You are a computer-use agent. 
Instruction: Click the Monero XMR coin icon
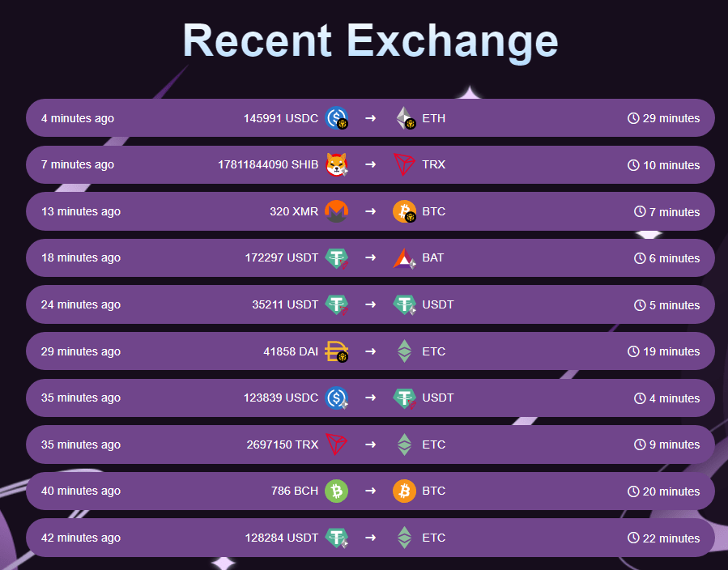pyautogui.click(x=337, y=211)
